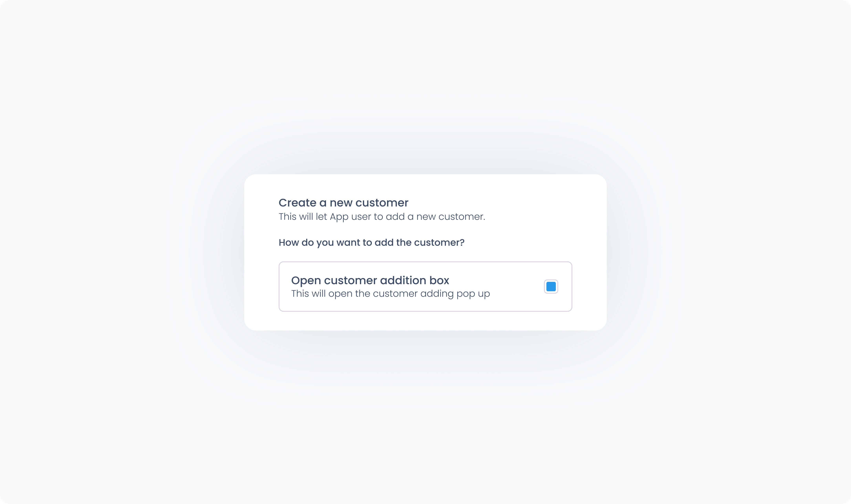The image size is (851, 504).
Task: Click the 'Open customer addition box' title text
Action: point(370,280)
